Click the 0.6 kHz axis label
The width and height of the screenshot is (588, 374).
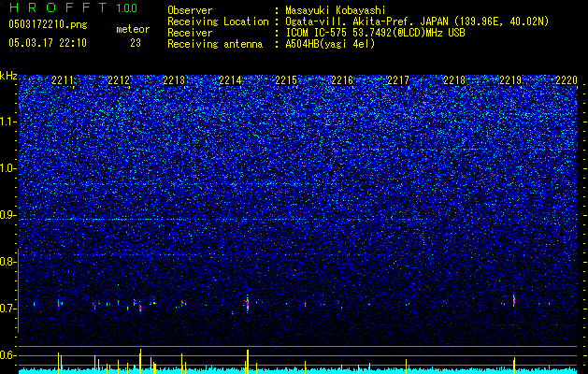pyautogui.click(x=8, y=355)
